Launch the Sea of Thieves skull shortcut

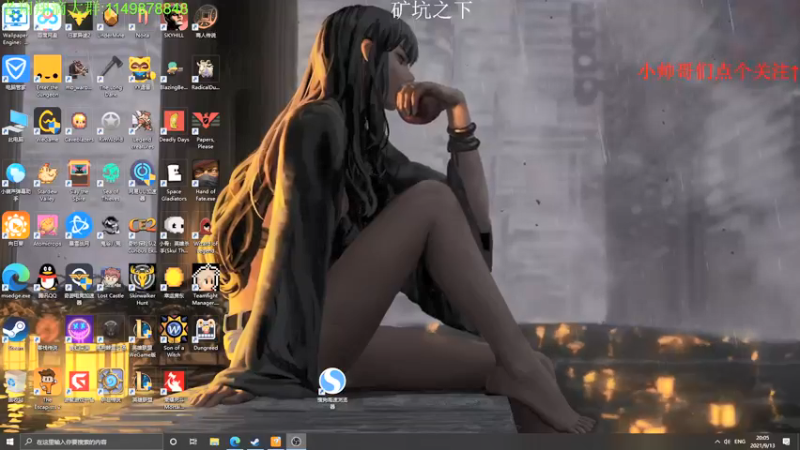(111, 180)
